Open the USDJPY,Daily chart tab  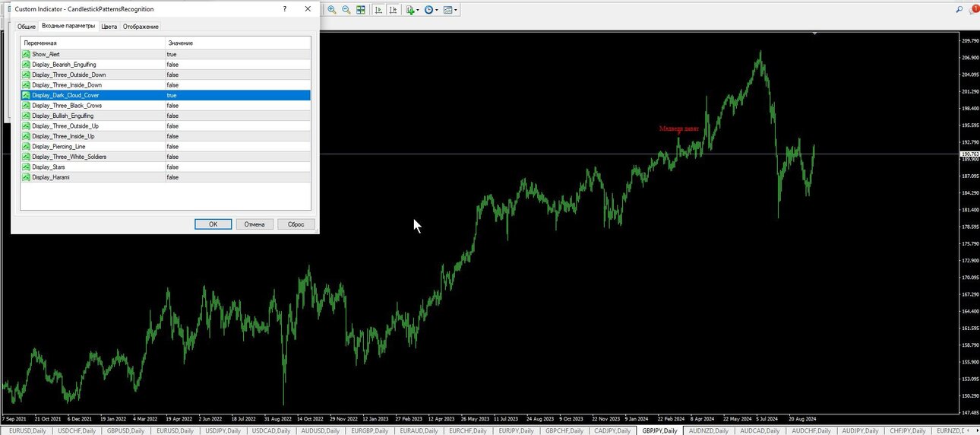pyautogui.click(x=222, y=430)
